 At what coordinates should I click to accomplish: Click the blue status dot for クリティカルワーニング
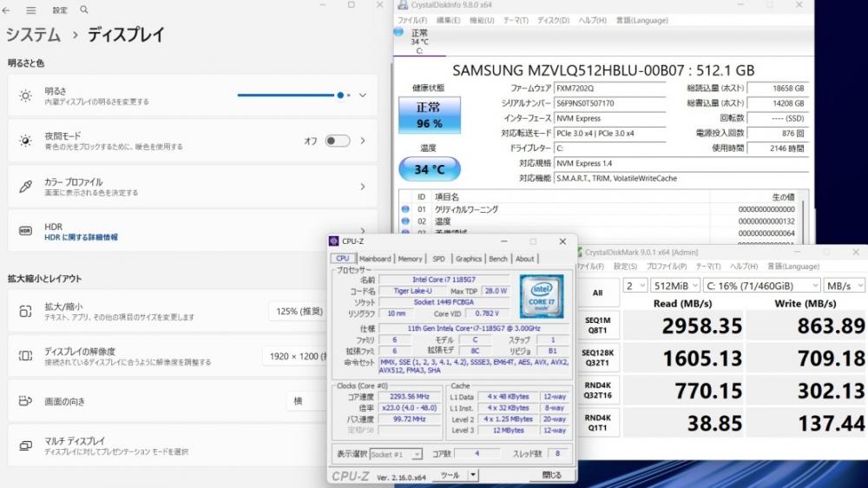tap(405, 209)
